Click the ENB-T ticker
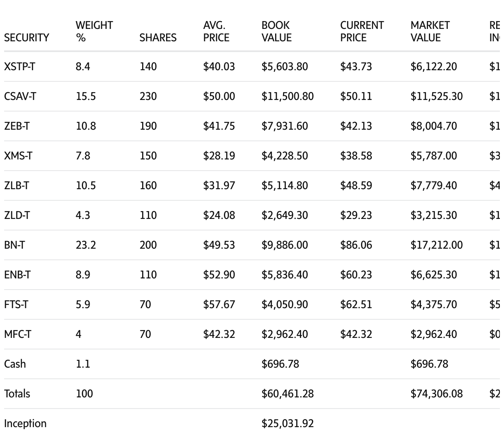 (17, 275)
